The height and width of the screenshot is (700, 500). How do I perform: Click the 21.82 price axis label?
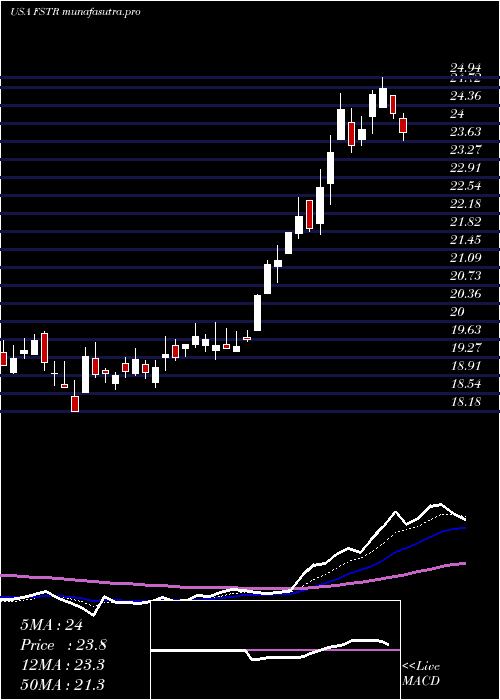(x=466, y=222)
